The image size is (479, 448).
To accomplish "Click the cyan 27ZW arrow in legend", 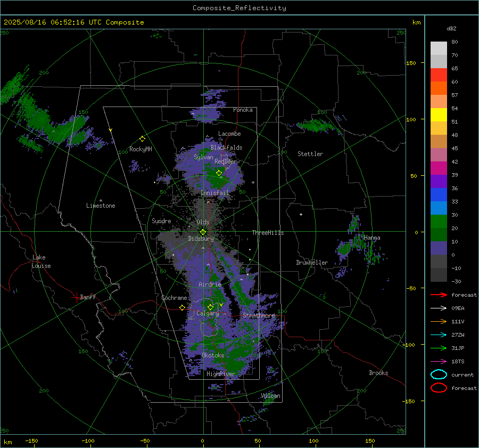I will 439,335.
